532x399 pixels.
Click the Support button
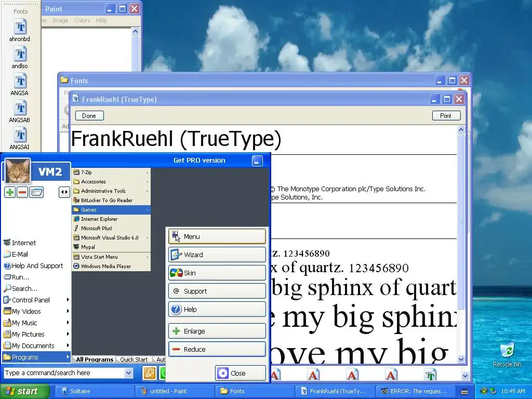217,291
